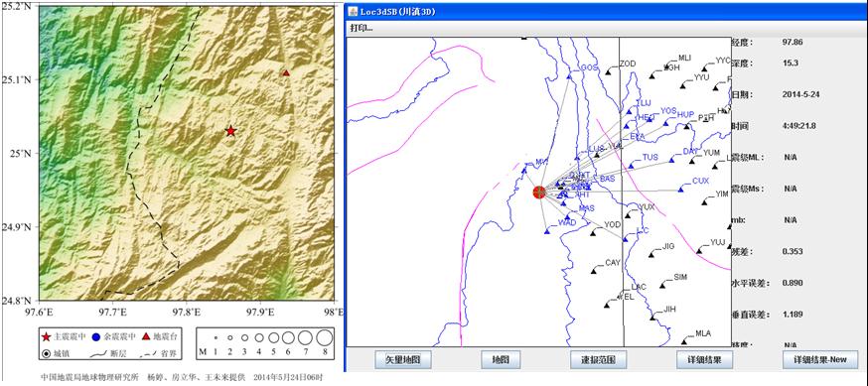Viewport: 868px width, 386px height.
Task: Select the red seismic station triangle on terrain map
Action: coord(286,73)
